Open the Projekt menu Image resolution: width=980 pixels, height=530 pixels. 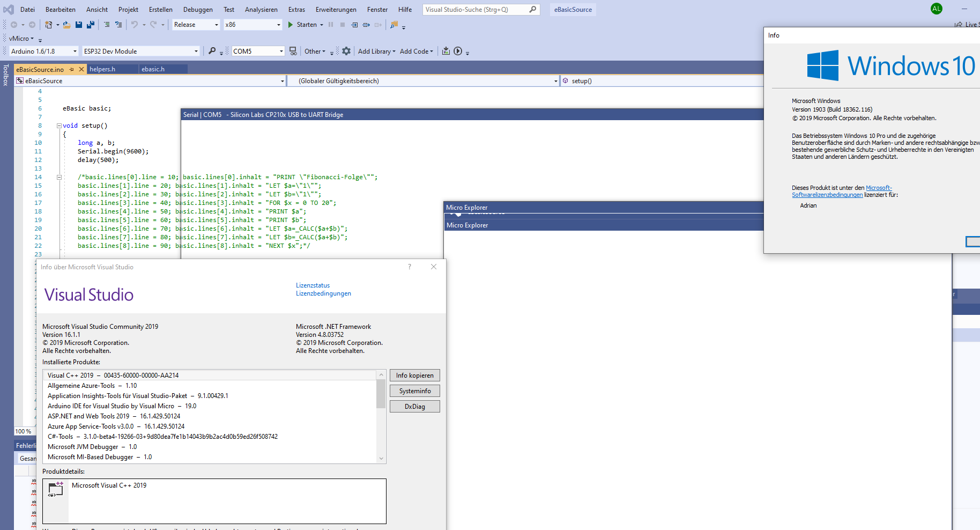click(x=128, y=9)
